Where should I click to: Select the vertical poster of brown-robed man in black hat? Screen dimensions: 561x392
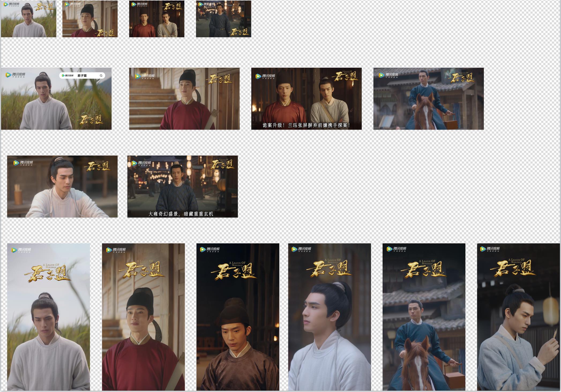[x=238, y=317]
